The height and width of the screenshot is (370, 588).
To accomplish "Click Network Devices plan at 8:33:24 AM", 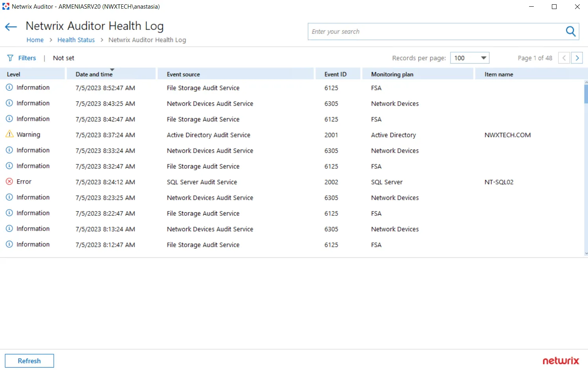I will tap(395, 151).
